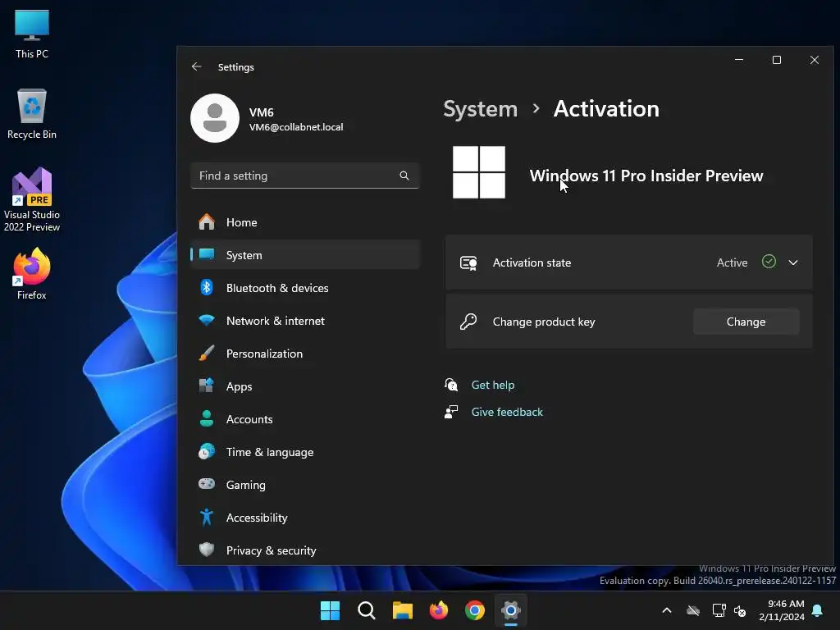Open taskbar Search
Screen dimensions: 840x630
pos(367,610)
